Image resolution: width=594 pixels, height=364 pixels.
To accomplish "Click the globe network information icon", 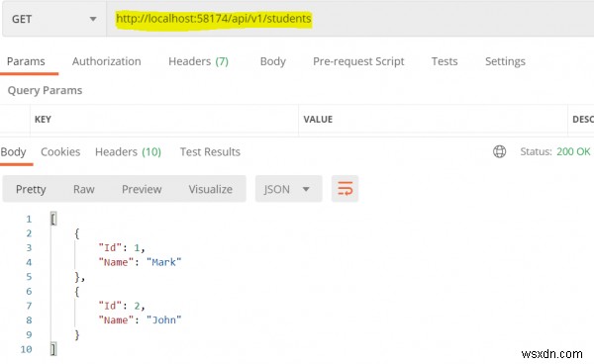I will [x=499, y=151].
